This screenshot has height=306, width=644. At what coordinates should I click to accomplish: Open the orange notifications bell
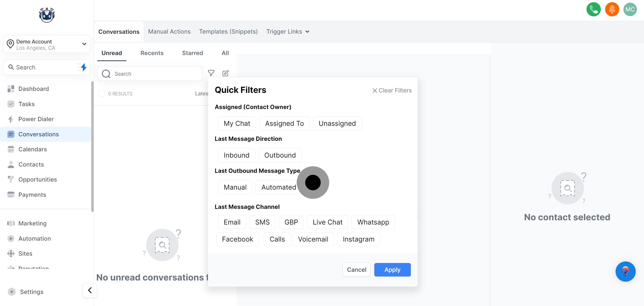tap(612, 9)
